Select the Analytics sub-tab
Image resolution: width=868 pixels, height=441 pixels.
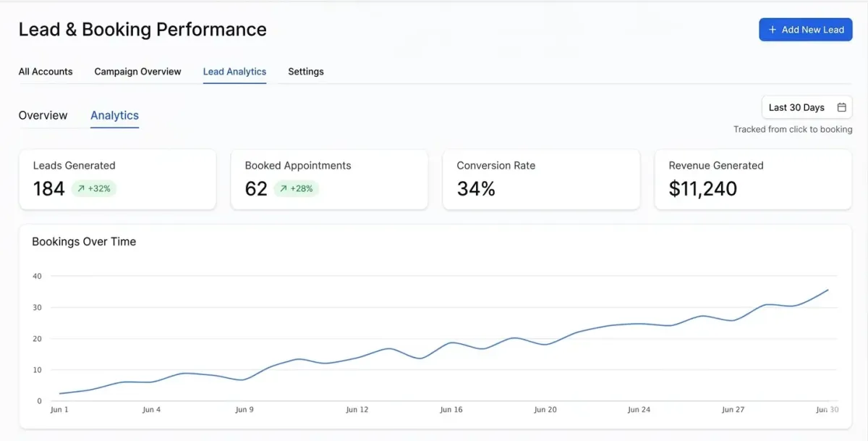click(x=114, y=115)
